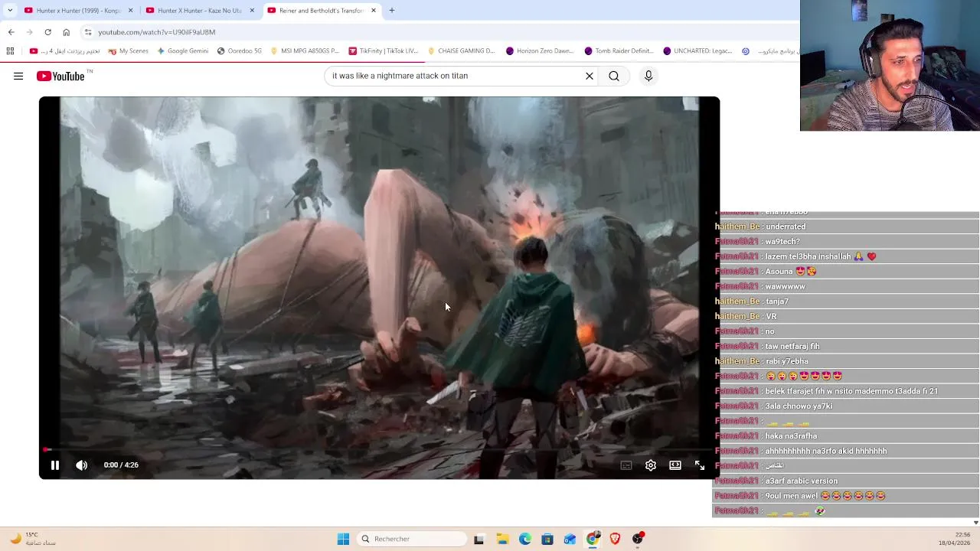980x551 pixels.
Task: Open Chrome from taskbar
Action: (x=592, y=539)
